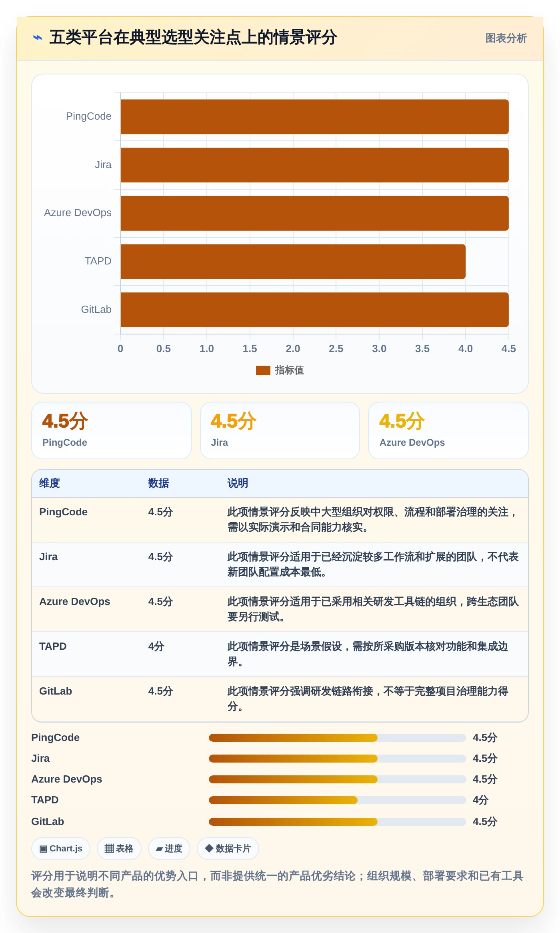Select the Jira bar in the chart

[314, 165]
